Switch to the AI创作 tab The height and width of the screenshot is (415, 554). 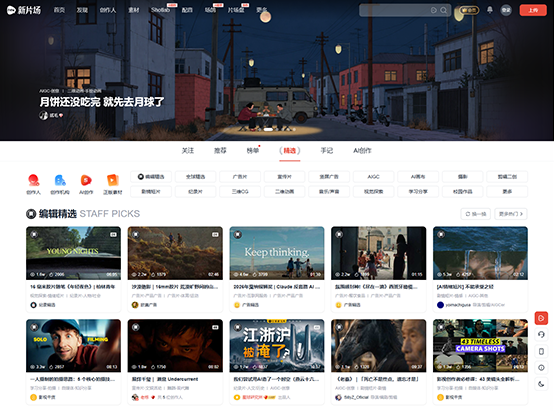(362, 151)
